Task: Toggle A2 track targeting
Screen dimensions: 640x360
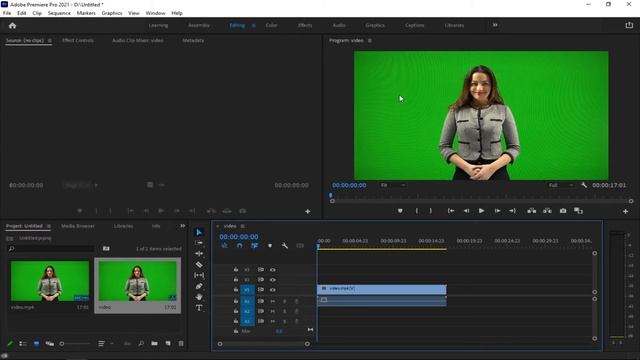Action: coord(247,311)
